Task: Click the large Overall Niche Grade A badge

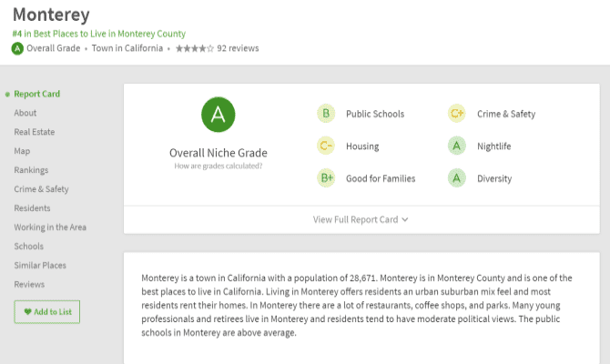Action: click(x=219, y=115)
